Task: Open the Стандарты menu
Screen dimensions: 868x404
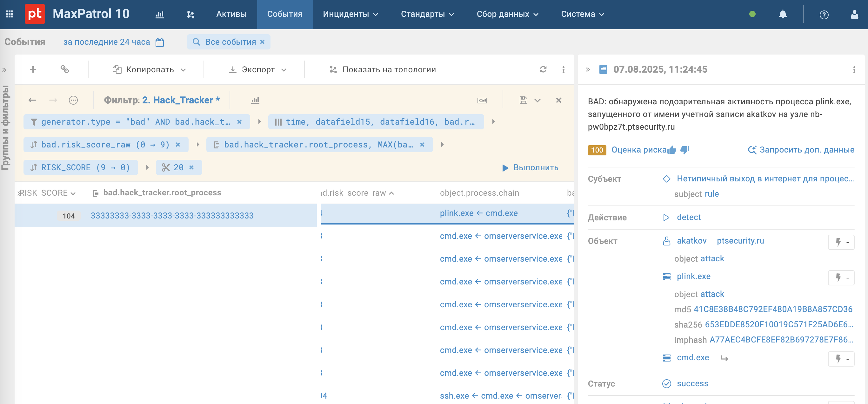Action: [x=428, y=14]
